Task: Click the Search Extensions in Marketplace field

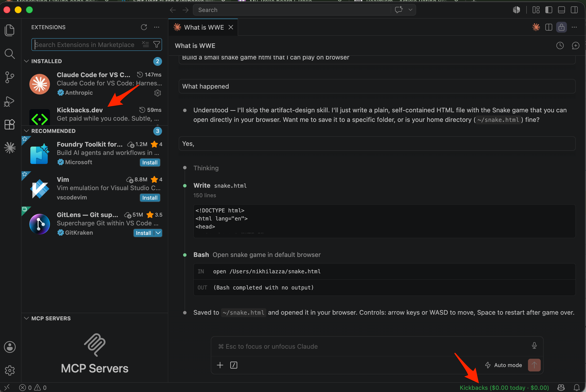Action: point(88,45)
